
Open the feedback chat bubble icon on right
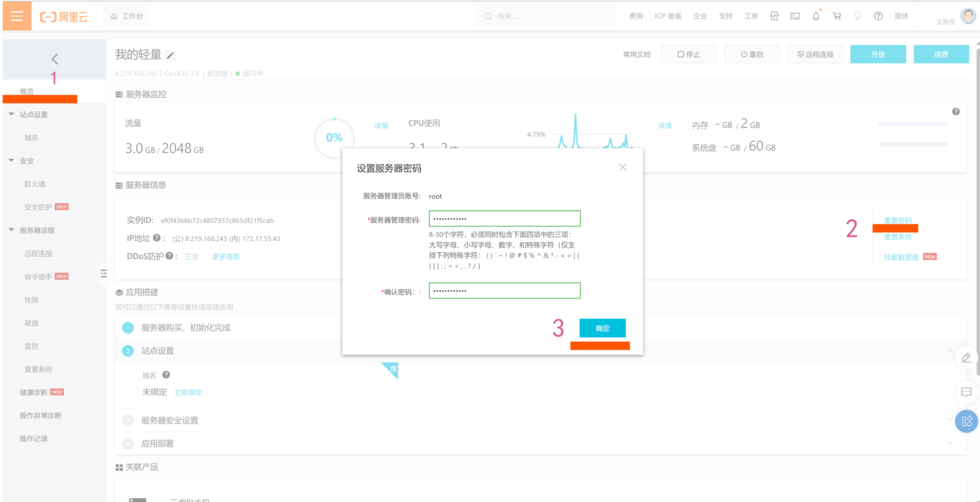967,392
